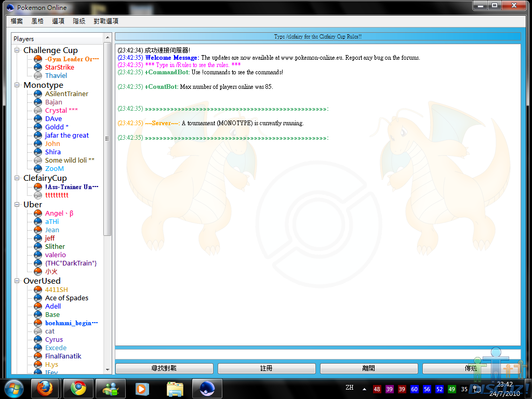This screenshot has height=399, width=532.
Task: Select player "Some wild loli **"
Action: (70, 160)
